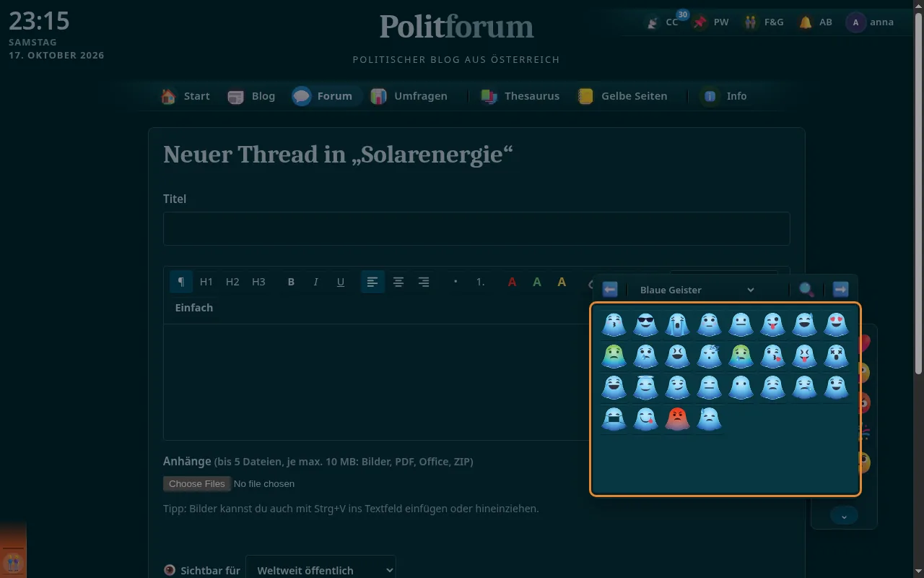The image size is (924, 578).
Task: Open Umfragen in the navigation bar
Action: click(x=409, y=96)
